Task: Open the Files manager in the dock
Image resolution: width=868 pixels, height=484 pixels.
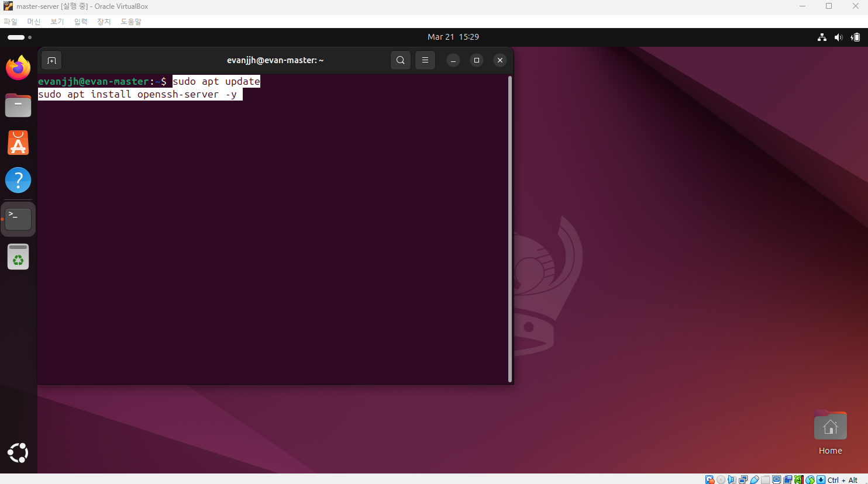Action: pyautogui.click(x=18, y=106)
